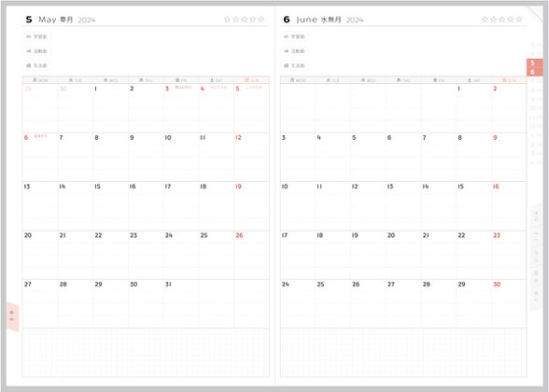Image resolution: width=549 pixels, height=392 pixels.
Task: Click the bold month number 6 before June
Action: click(x=287, y=20)
